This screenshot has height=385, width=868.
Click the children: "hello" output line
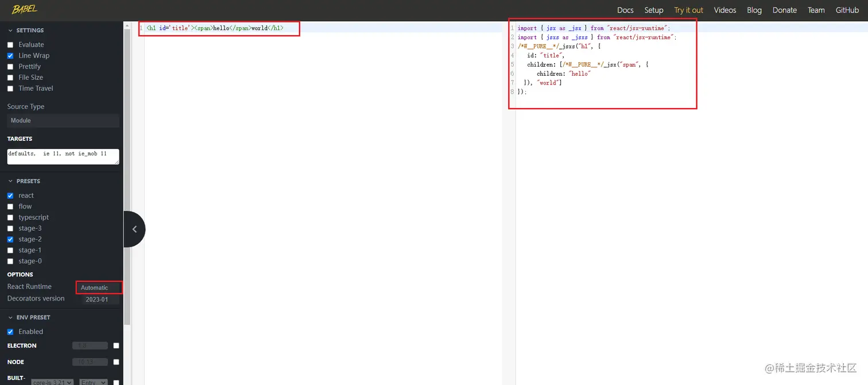564,74
